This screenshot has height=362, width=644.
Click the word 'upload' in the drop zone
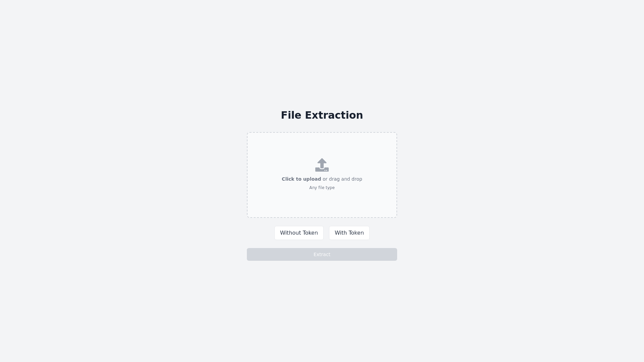click(x=312, y=179)
